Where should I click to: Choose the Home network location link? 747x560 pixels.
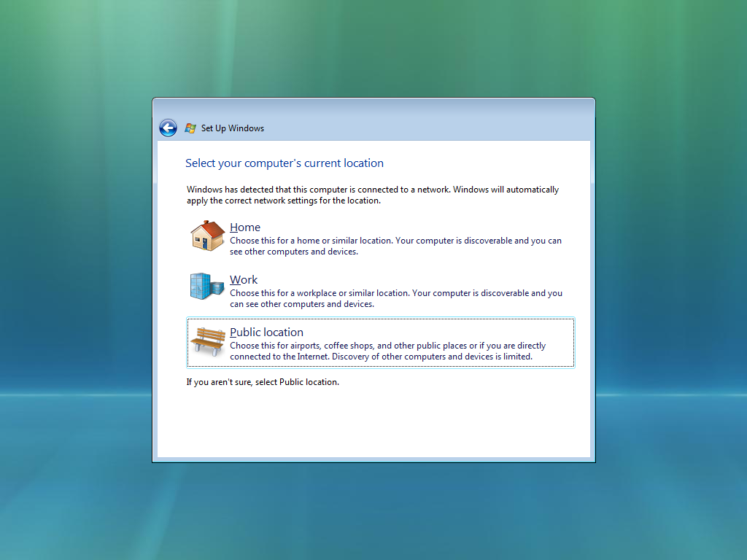[x=245, y=227]
